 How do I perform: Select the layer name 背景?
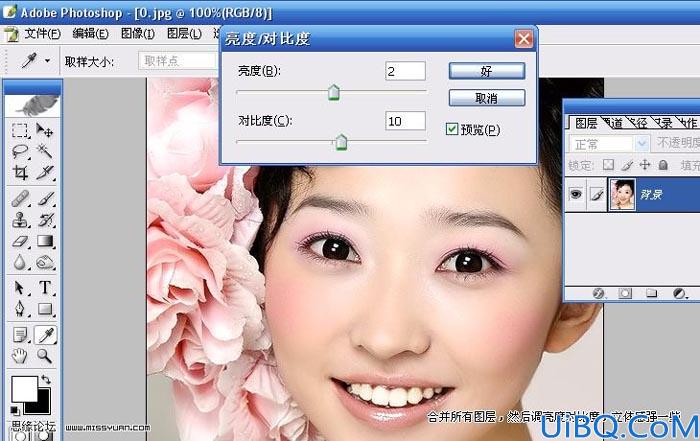651,195
